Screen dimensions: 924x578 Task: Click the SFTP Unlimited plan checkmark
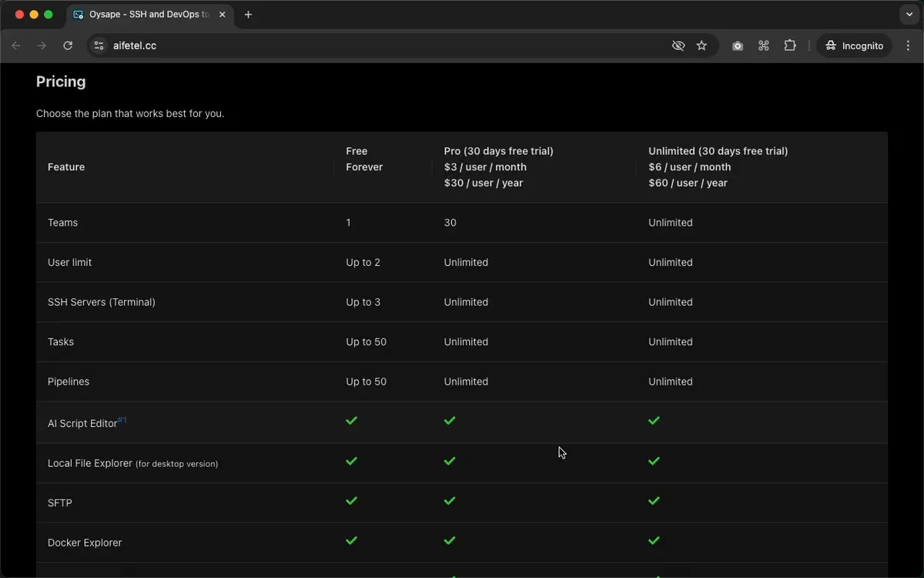coord(654,501)
